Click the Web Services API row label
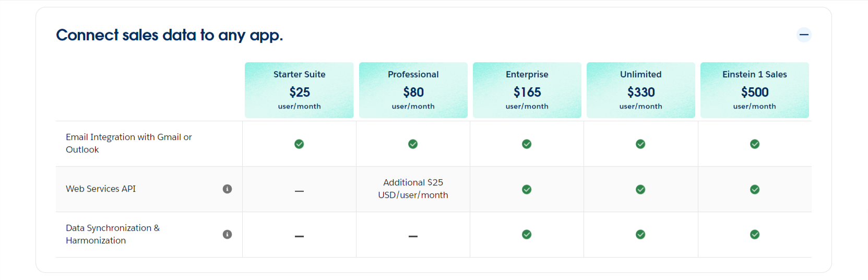Viewport: 868px width, 280px height. pyautogui.click(x=101, y=189)
